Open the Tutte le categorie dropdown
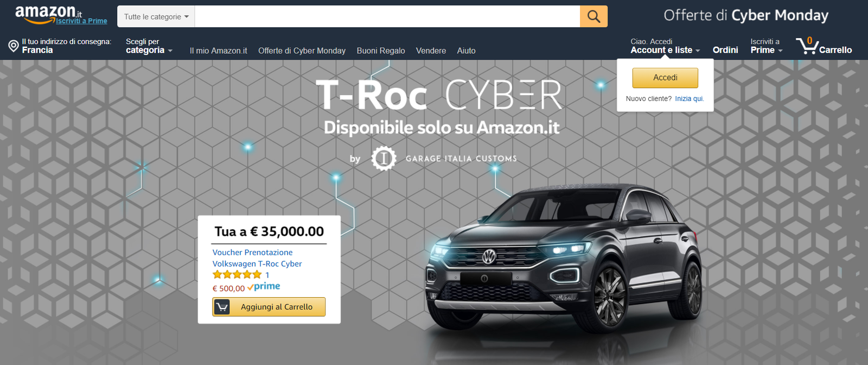 point(156,17)
